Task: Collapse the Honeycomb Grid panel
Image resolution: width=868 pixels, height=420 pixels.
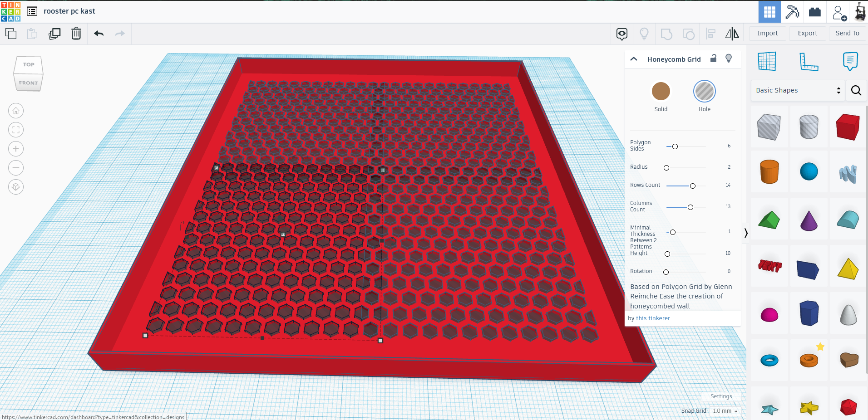Action: pos(633,59)
